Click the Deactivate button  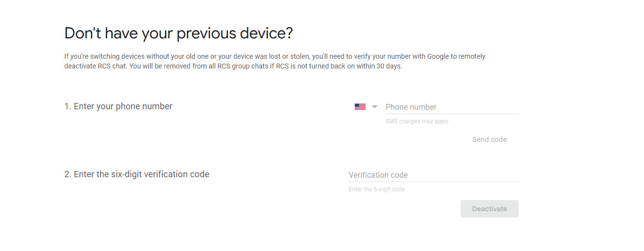click(x=489, y=209)
